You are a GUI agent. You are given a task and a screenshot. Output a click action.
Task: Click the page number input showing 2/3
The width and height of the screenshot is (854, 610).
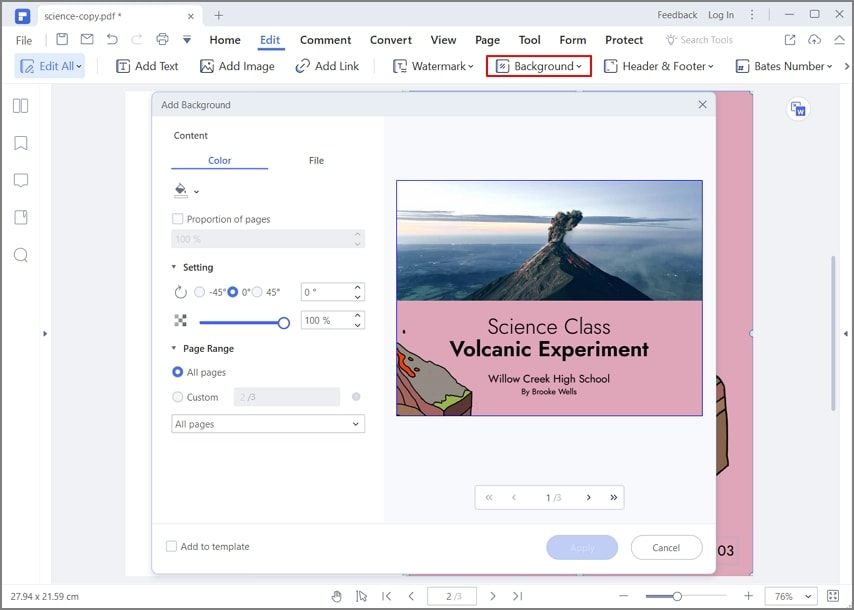[x=451, y=596]
